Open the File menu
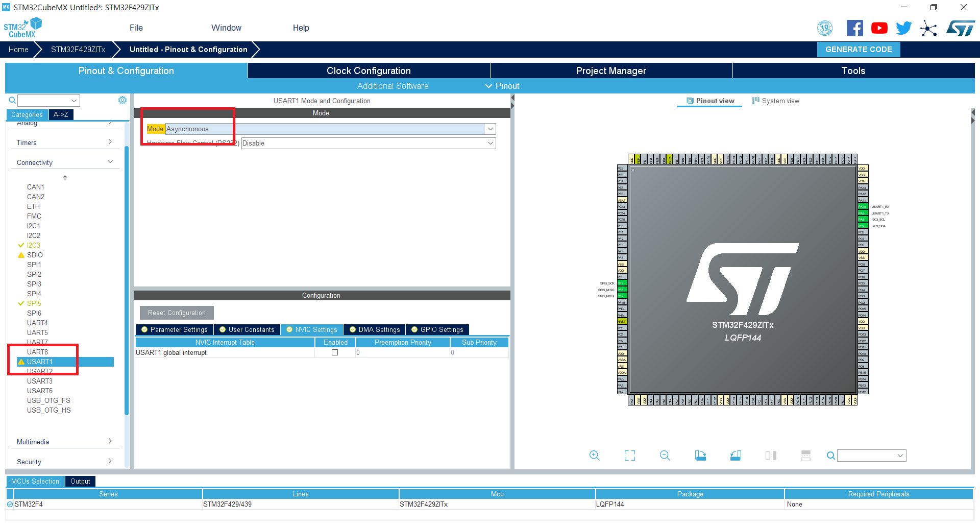The image size is (980, 526). (136, 28)
